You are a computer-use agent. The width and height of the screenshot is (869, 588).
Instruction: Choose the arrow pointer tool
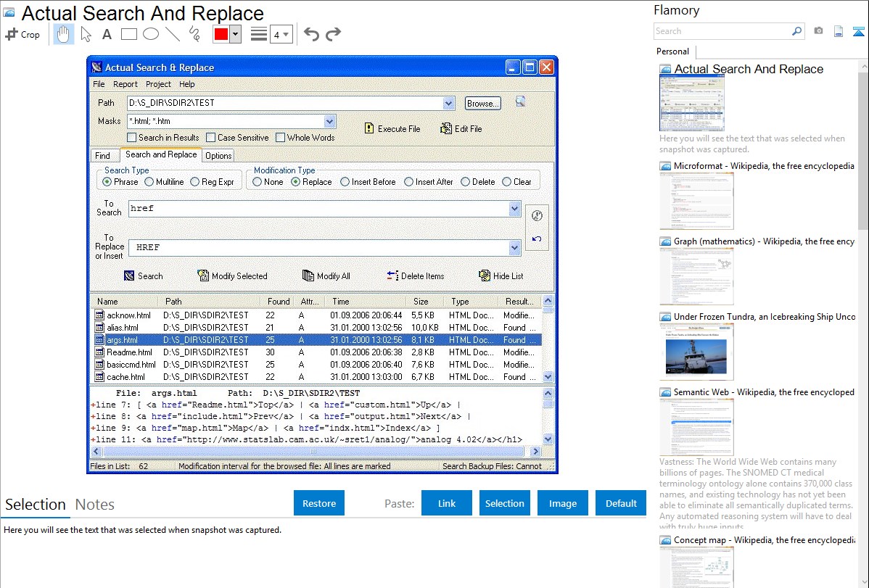[x=86, y=34]
